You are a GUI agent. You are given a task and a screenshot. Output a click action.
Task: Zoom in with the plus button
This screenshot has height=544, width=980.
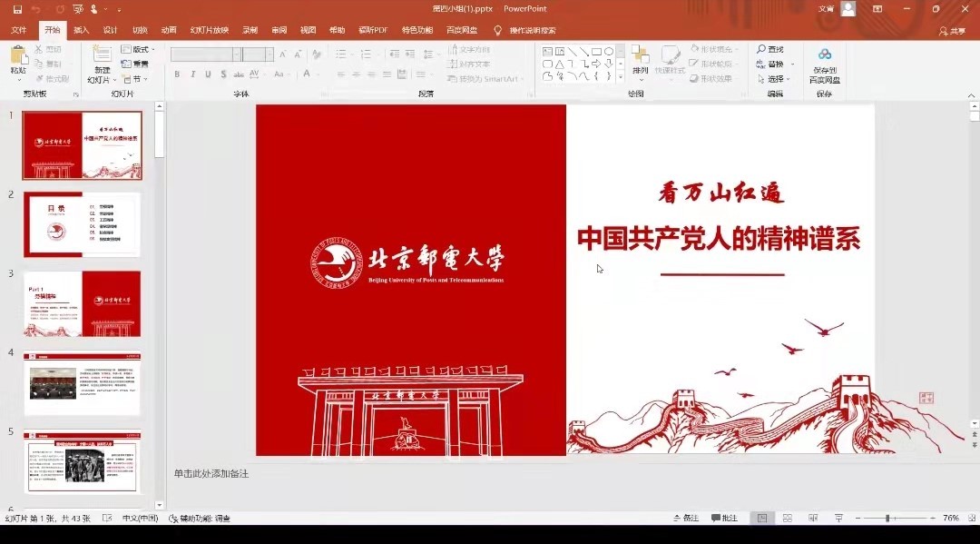point(933,518)
